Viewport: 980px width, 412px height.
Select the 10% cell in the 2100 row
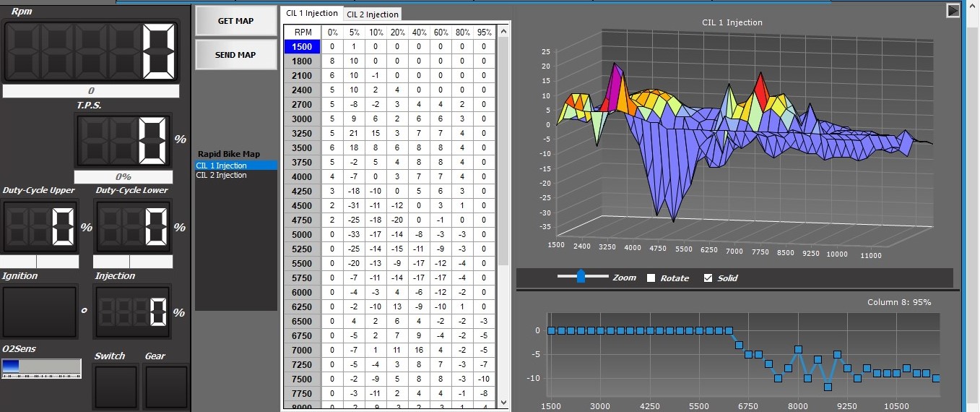pyautogui.click(x=376, y=75)
